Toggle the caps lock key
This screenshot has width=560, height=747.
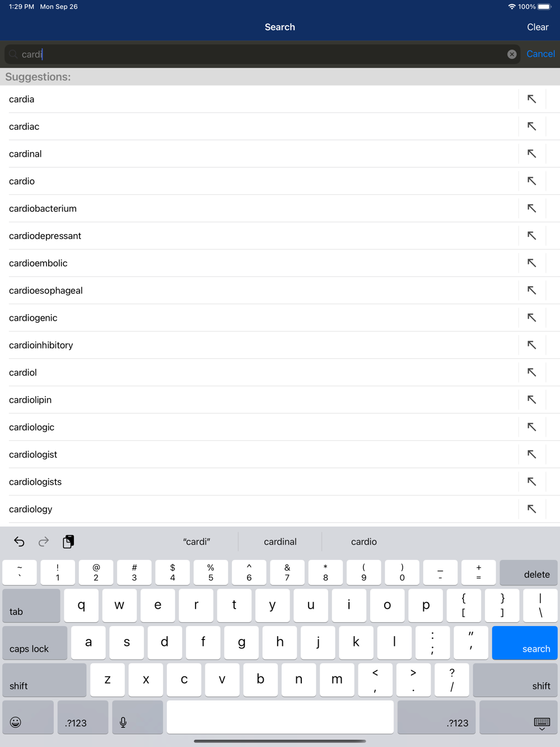point(35,643)
